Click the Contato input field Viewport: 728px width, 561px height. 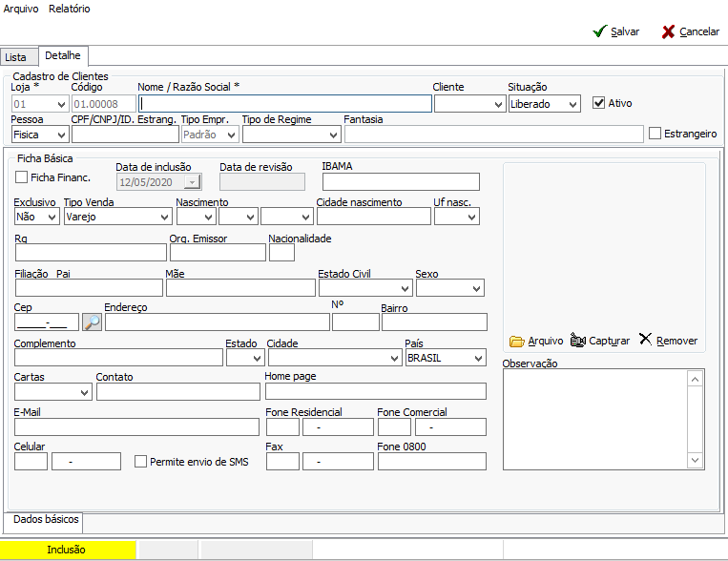tap(178, 392)
